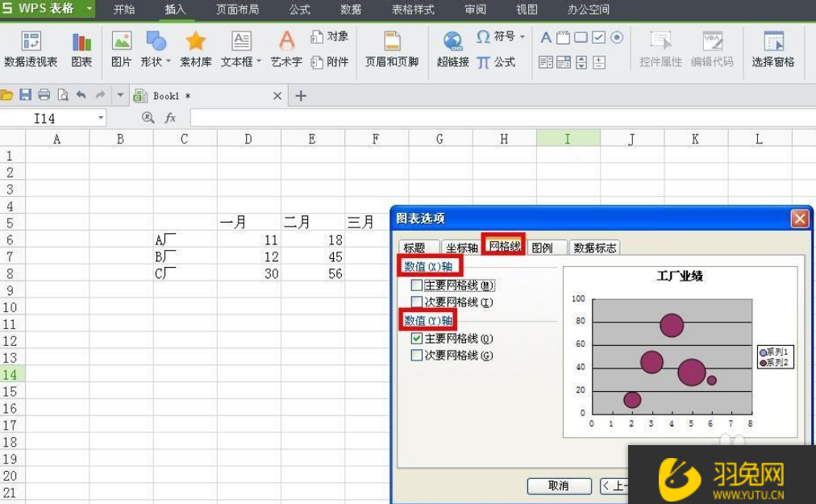Switch to the 办公空间 ribbon tab
816x504 pixels.
(x=589, y=10)
